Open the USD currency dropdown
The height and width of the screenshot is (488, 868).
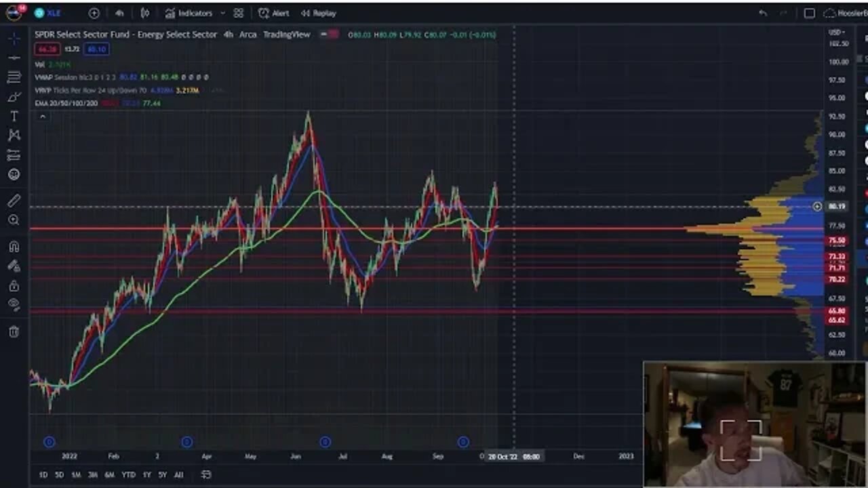point(837,32)
